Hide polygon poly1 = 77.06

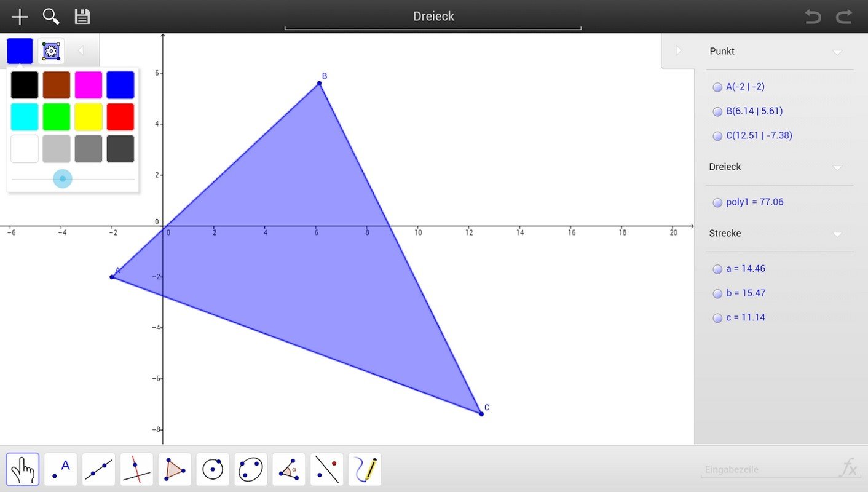click(717, 202)
